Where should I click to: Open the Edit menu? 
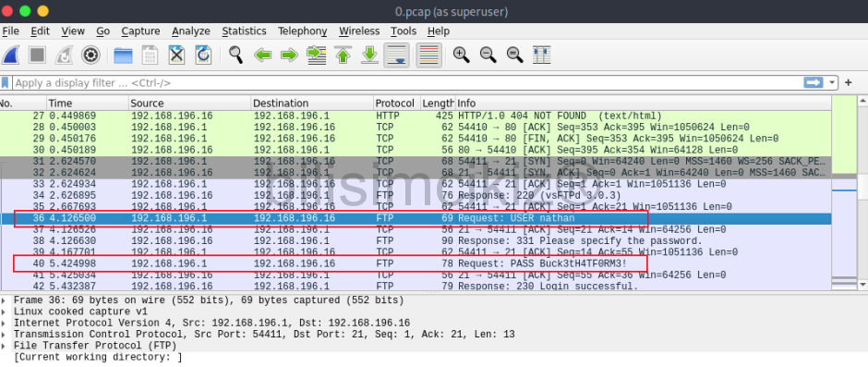pyautogui.click(x=40, y=31)
